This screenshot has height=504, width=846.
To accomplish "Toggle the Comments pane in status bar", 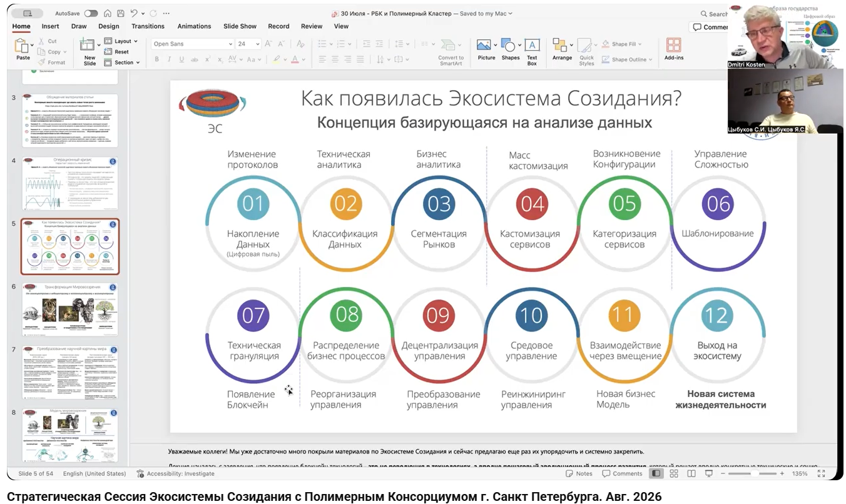I will (622, 473).
